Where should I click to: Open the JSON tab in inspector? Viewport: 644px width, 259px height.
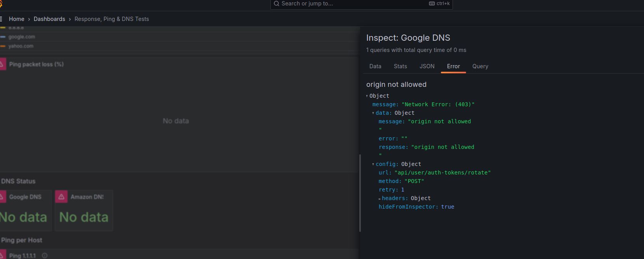427,66
